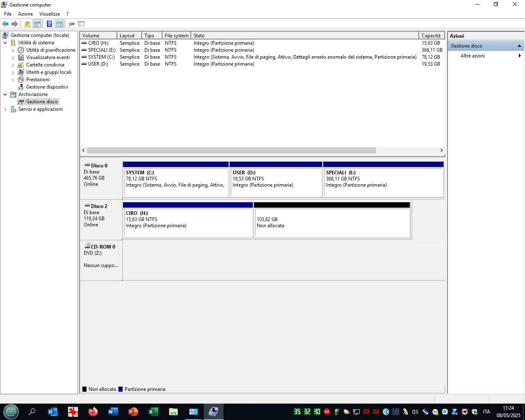The height and width of the screenshot is (420, 525).
Task: Launch PowerPoint from the taskbar
Action: click(x=133, y=412)
